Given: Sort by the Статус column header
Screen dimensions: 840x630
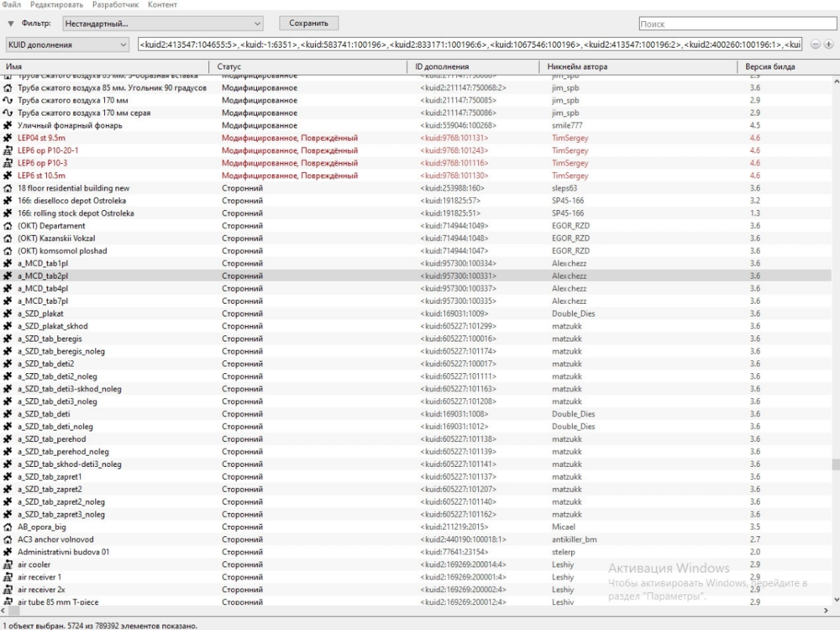Looking at the screenshot, I should (x=310, y=66).
